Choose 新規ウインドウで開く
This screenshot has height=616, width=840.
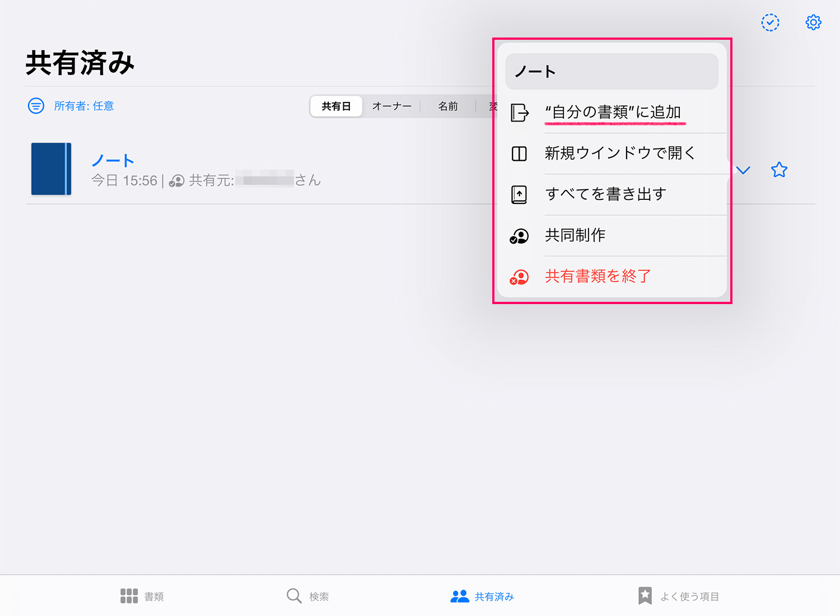click(x=612, y=153)
